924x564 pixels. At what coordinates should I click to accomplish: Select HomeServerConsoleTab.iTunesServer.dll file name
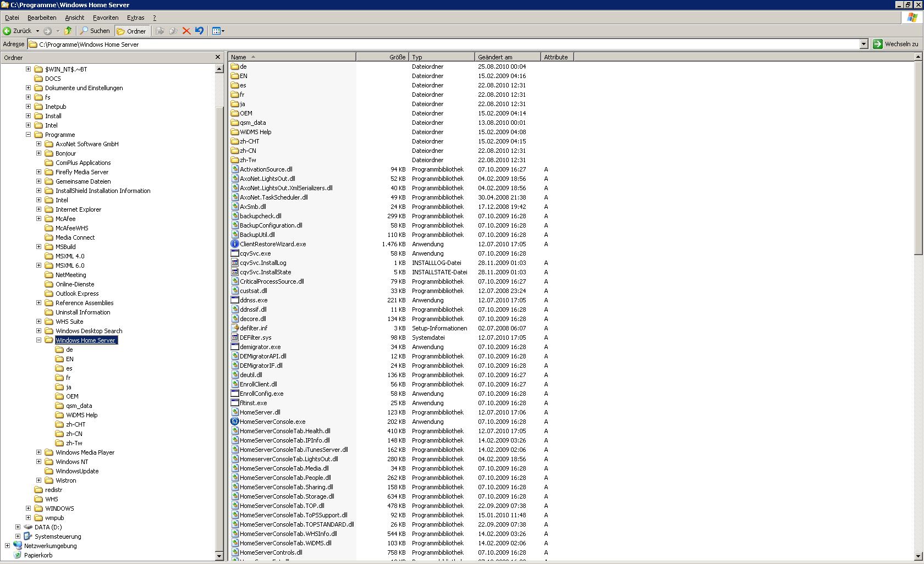coord(294,450)
